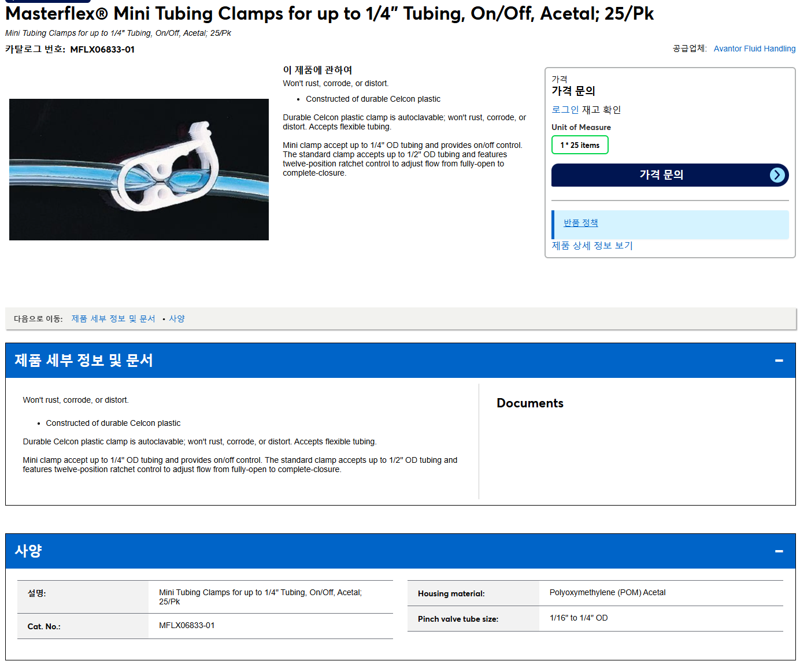This screenshot has width=800, height=672.
Task: Collapse the 제품 세부 정보 및 문서 section
Action: [779, 361]
